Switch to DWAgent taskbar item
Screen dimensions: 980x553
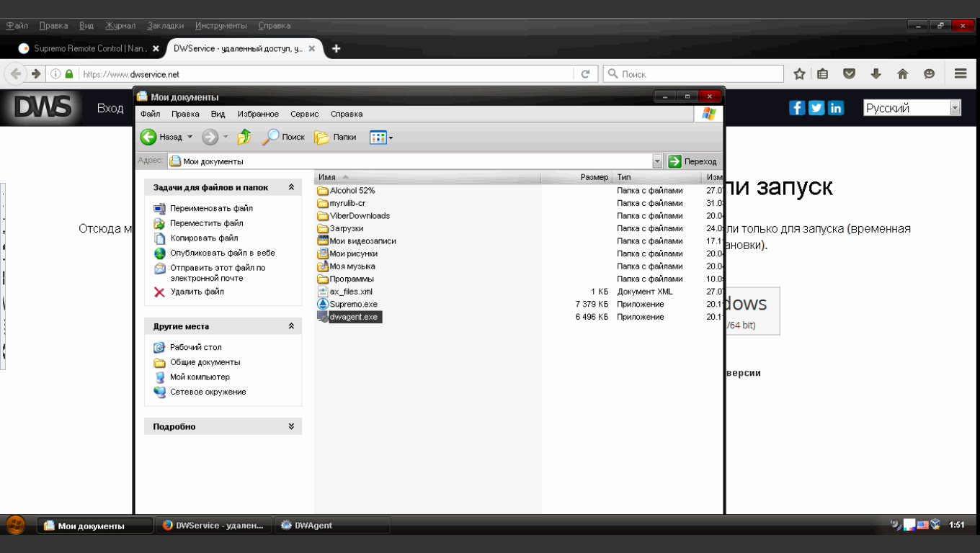point(332,526)
